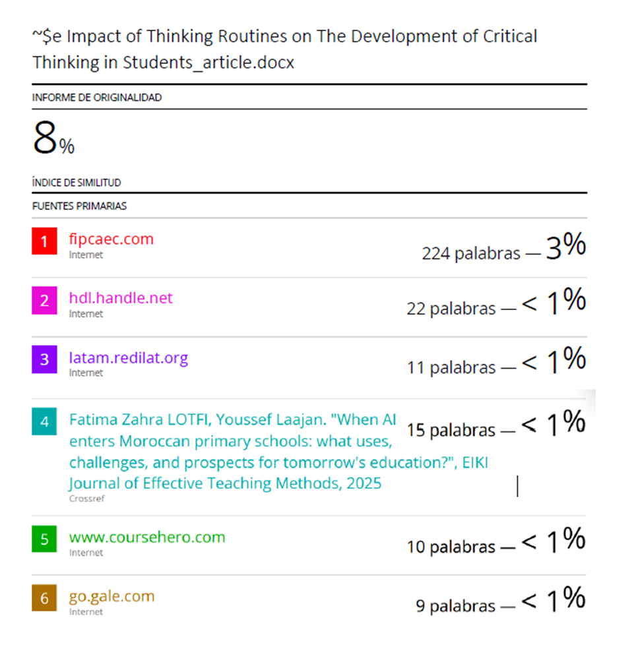Click the INFORME DE ORIGINALIDAD heading

click(96, 98)
